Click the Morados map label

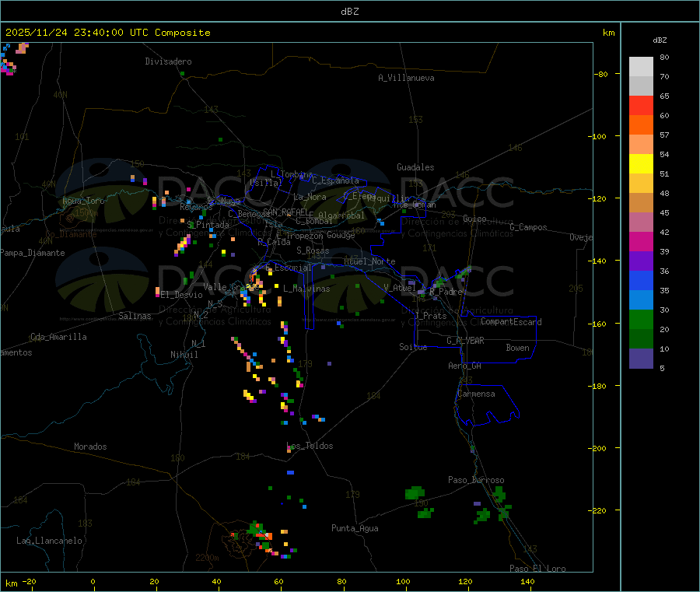click(90, 447)
